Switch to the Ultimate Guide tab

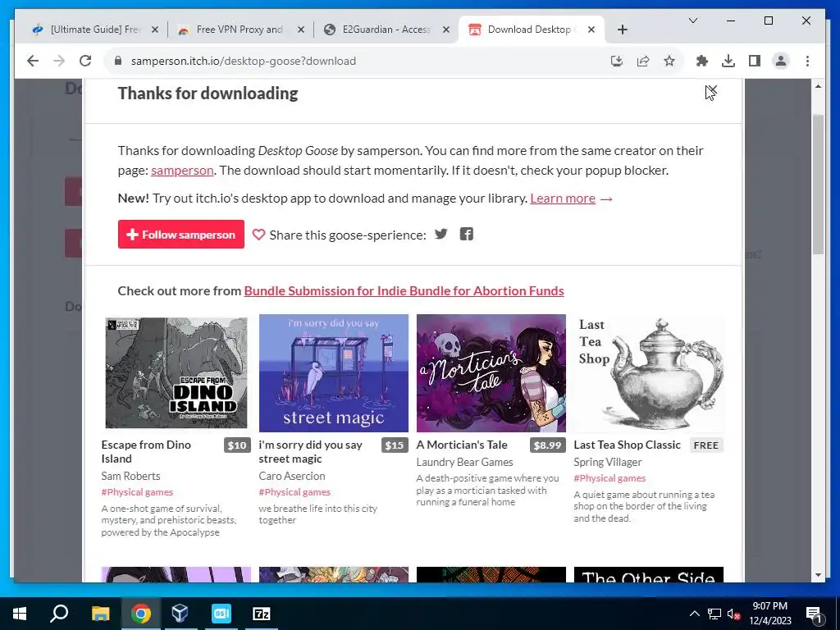[x=94, y=30]
